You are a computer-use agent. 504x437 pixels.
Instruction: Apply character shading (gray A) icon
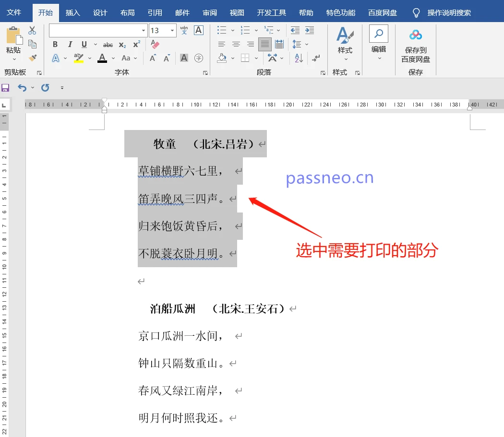click(x=184, y=58)
